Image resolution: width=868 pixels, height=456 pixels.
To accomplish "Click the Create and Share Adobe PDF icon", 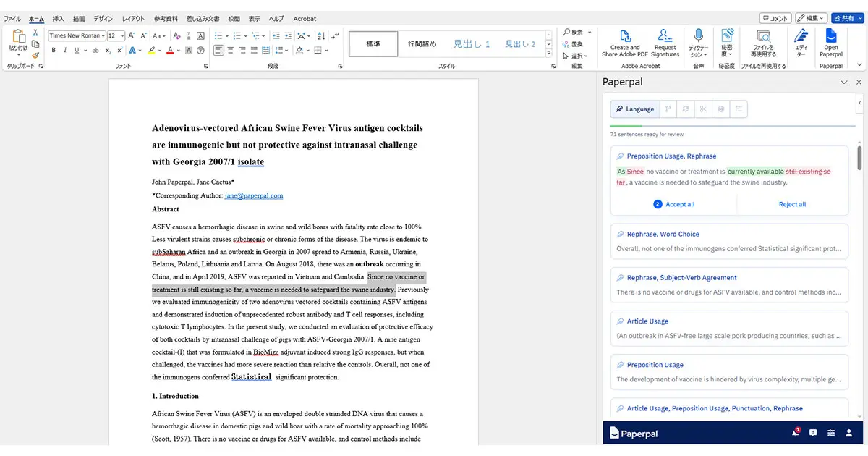I will 625,43.
